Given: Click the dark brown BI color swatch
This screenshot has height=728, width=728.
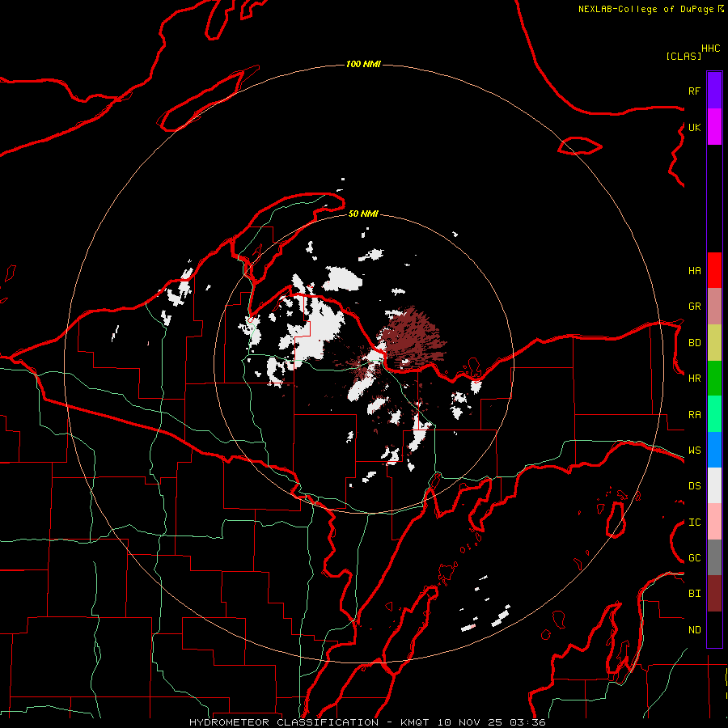Looking at the screenshot, I should tap(714, 594).
